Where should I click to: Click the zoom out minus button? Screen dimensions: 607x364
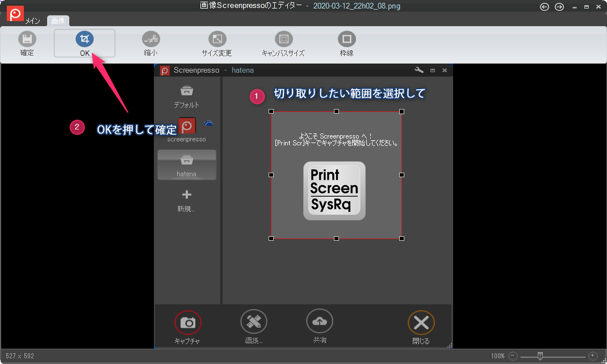513,355
